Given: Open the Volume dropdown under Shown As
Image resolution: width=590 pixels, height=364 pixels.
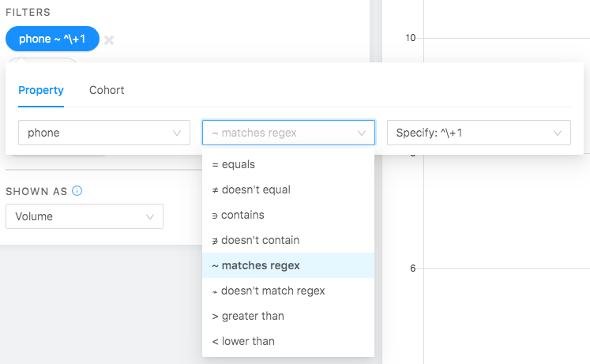Looking at the screenshot, I should coord(84,216).
